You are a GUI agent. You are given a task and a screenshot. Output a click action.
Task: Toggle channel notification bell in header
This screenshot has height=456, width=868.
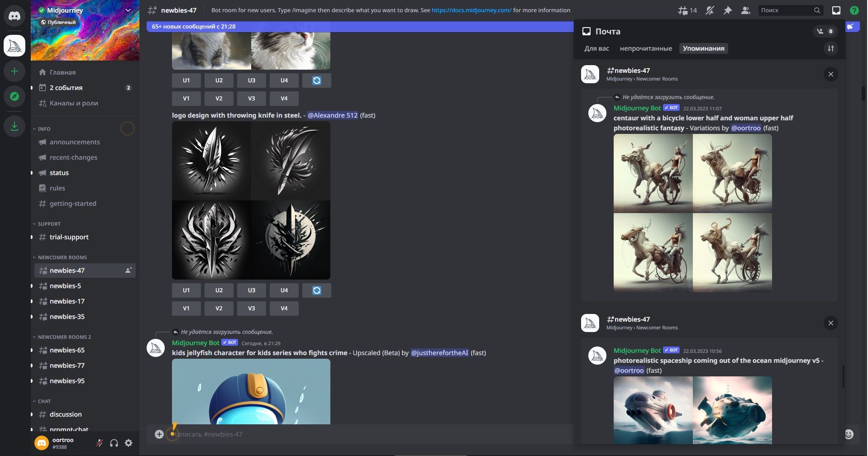coord(710,10)
